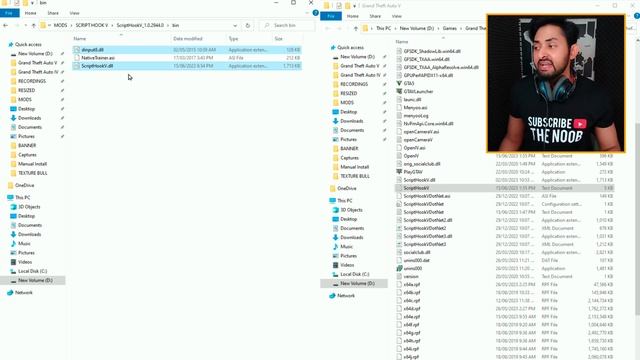Click the Menyoo.asi file icon
This screenshot has width=640, height=360.
[399, 107]
